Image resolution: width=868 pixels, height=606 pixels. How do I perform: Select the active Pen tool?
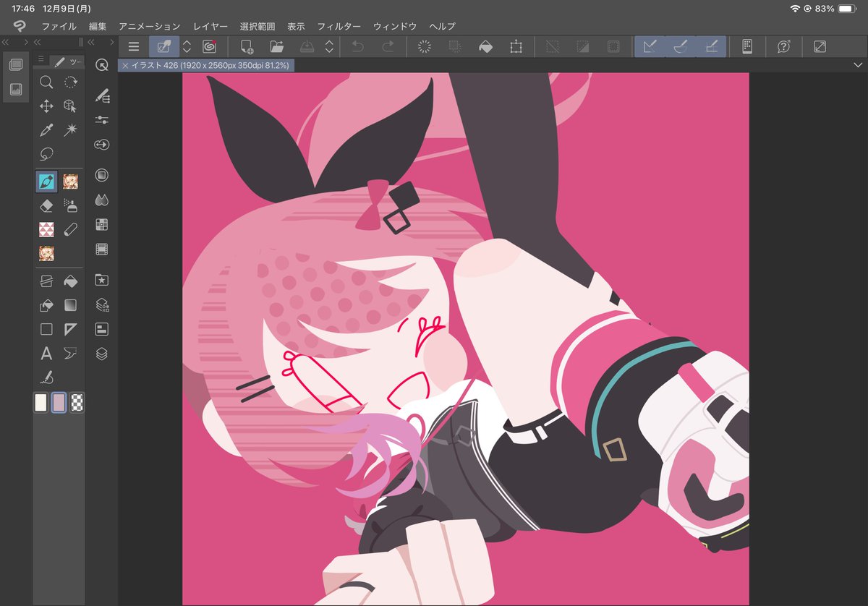click(46, 182)
